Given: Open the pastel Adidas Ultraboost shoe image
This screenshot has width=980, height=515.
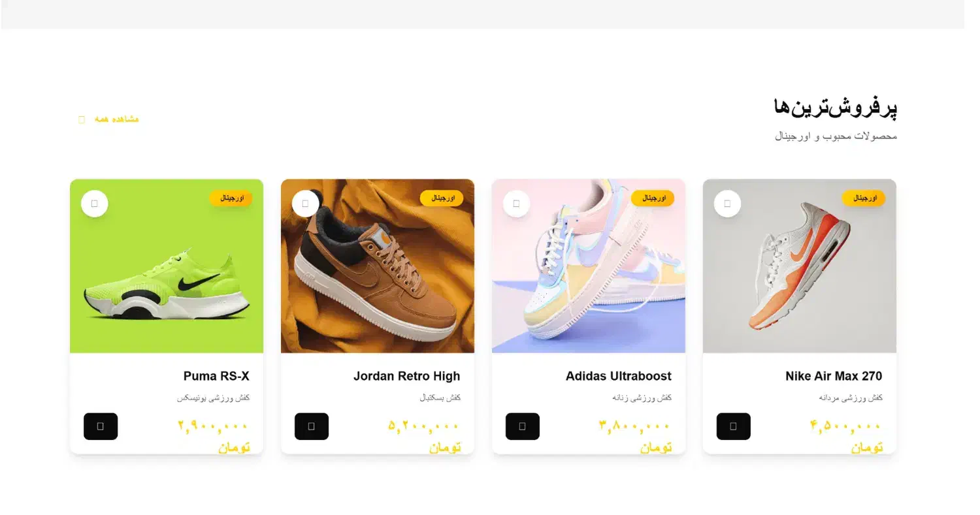Looking at the screenshot, I should (589, 266).
